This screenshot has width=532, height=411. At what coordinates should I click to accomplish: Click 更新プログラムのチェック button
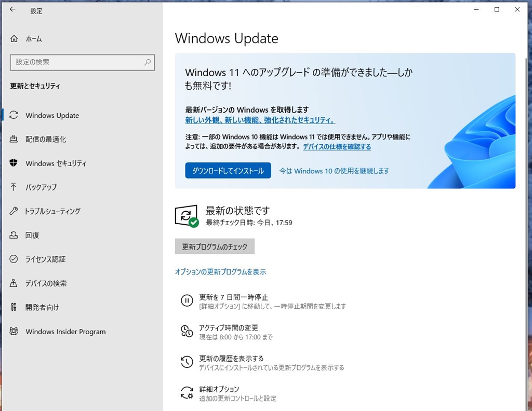click(x=215, y=246)
